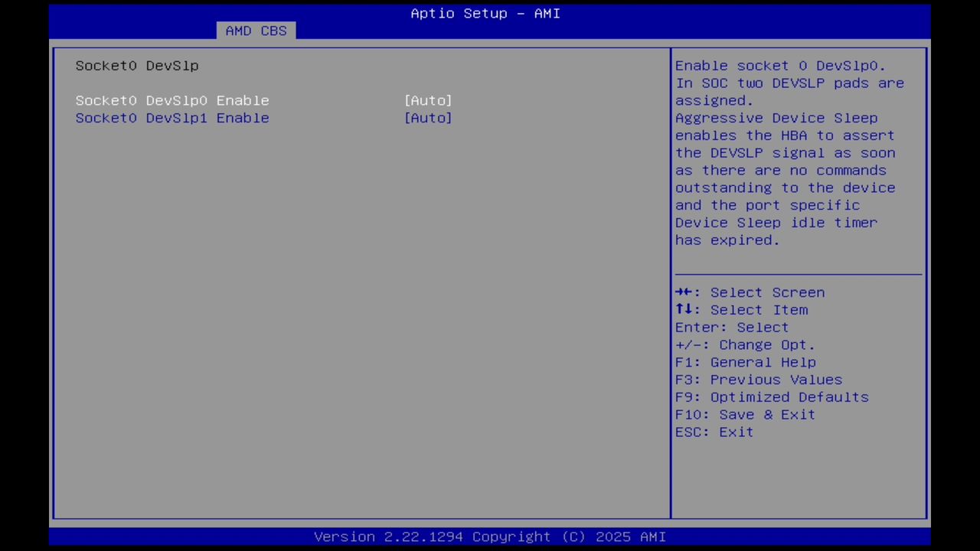
Task: Open the DevSlp0 Enable Auto dropdown
Action: tap(428, 100)
